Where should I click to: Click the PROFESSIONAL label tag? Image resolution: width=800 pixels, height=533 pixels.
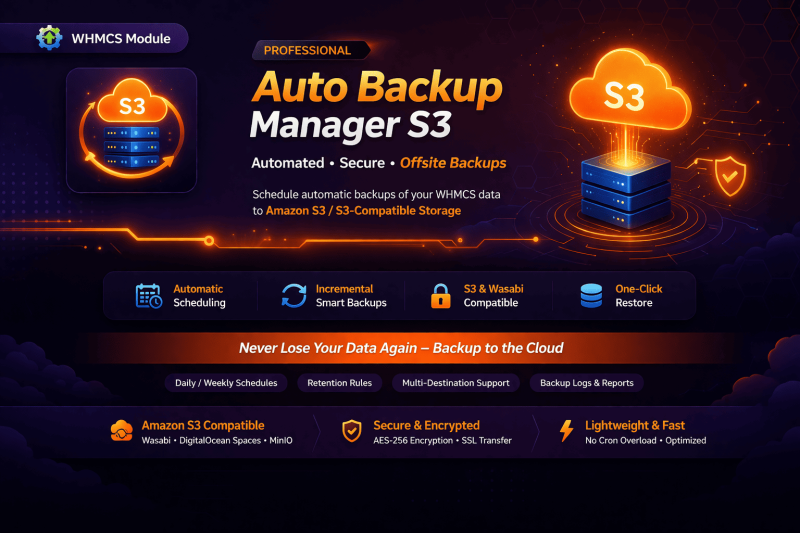tap(308, 50)
